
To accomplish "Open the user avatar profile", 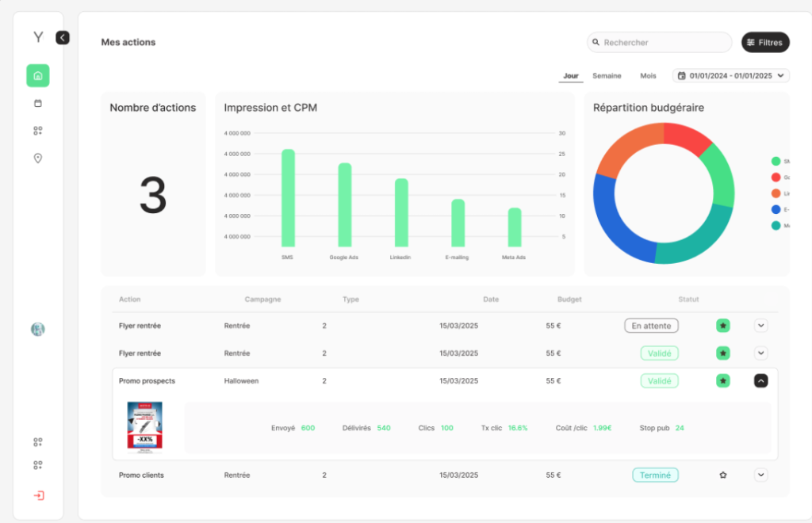I will (37, 329).
